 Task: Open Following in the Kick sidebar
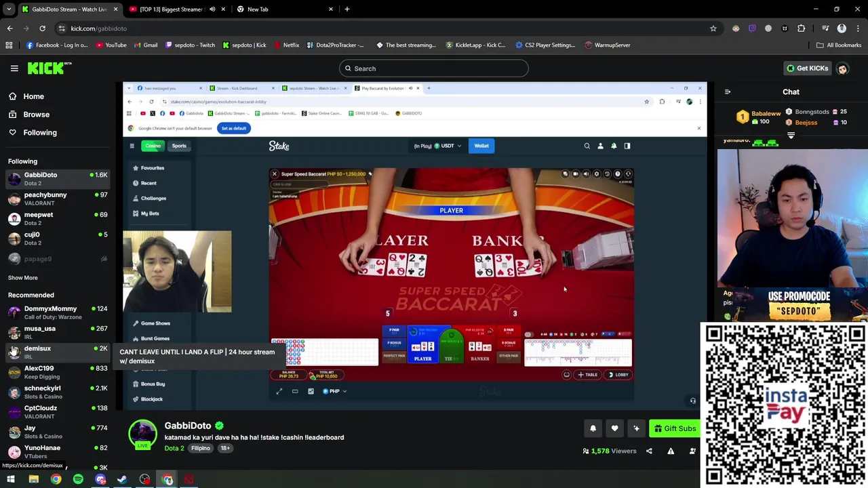(40, 133)
